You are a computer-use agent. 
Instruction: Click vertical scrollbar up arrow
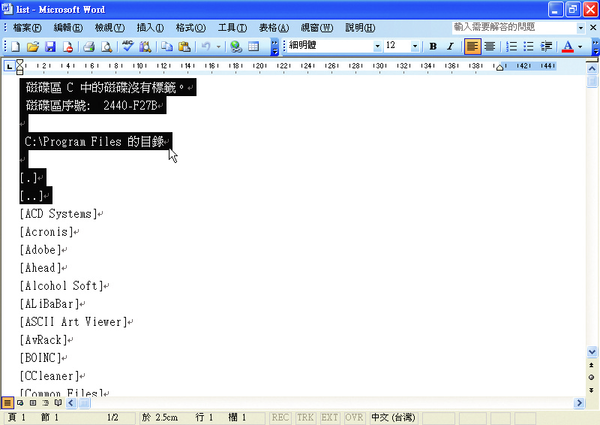tap(592, 69)
